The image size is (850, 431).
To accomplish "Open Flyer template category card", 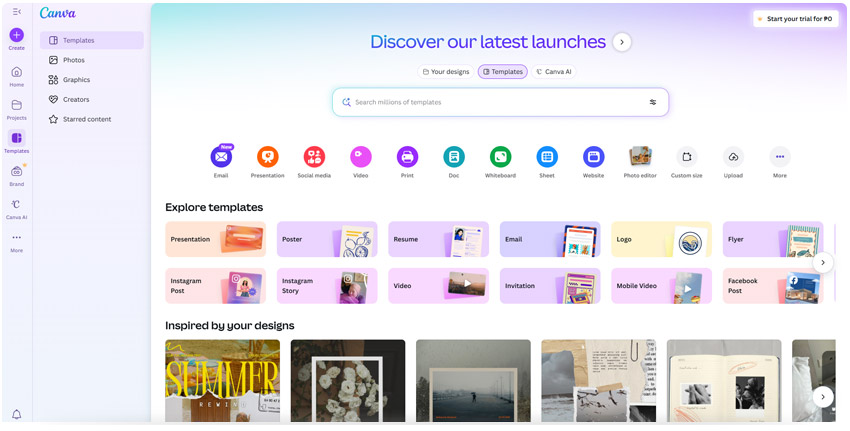I will click(773, 239).
